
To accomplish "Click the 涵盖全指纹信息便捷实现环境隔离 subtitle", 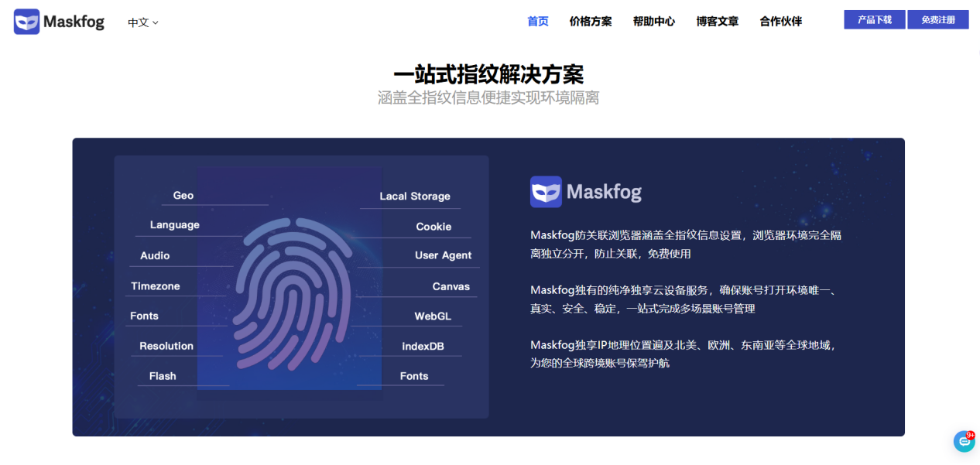I will 488,98.
